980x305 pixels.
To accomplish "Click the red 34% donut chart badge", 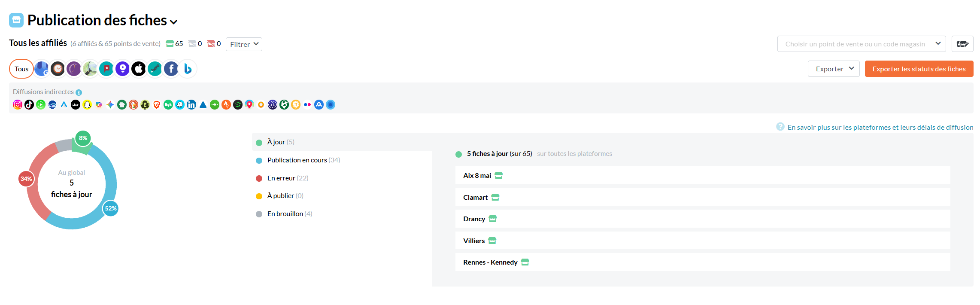I will coord(26,179).
